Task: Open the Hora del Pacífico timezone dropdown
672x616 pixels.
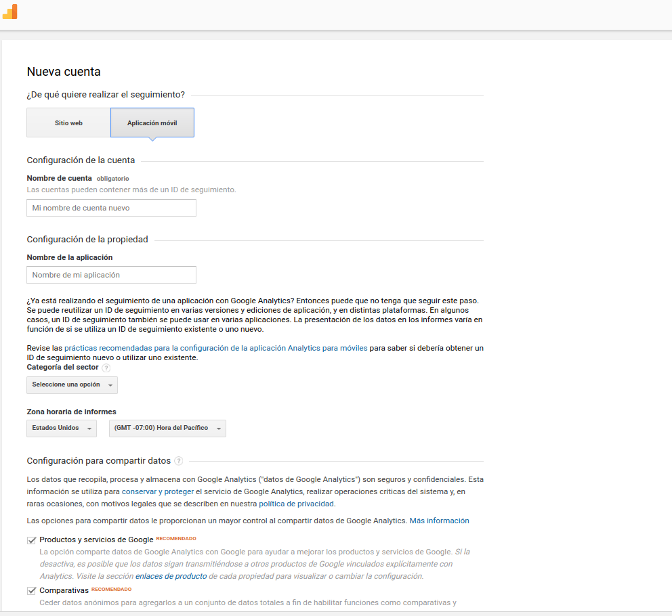Action: pos(167,428)
